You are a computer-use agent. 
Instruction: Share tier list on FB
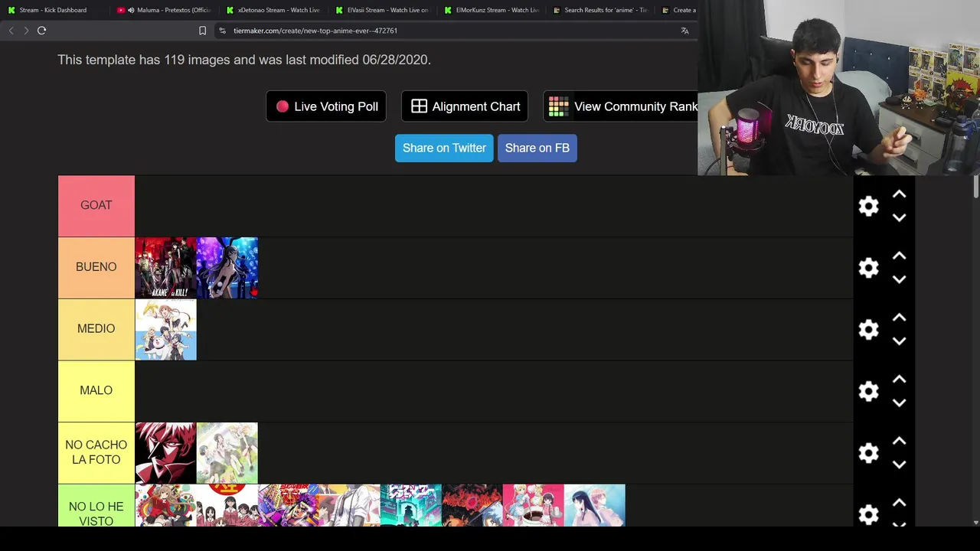(x=537, y=148)
